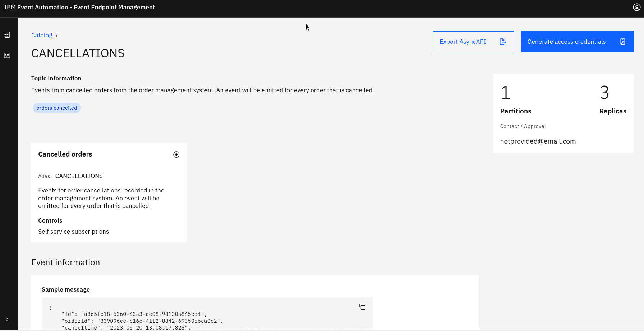644x331 pixels.
Task: Click the Self service subscriptions control text
Action: pos(73,232)
